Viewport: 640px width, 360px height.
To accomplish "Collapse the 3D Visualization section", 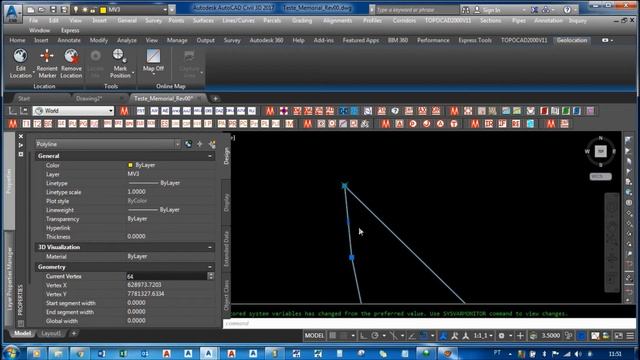I will (210, 247).
